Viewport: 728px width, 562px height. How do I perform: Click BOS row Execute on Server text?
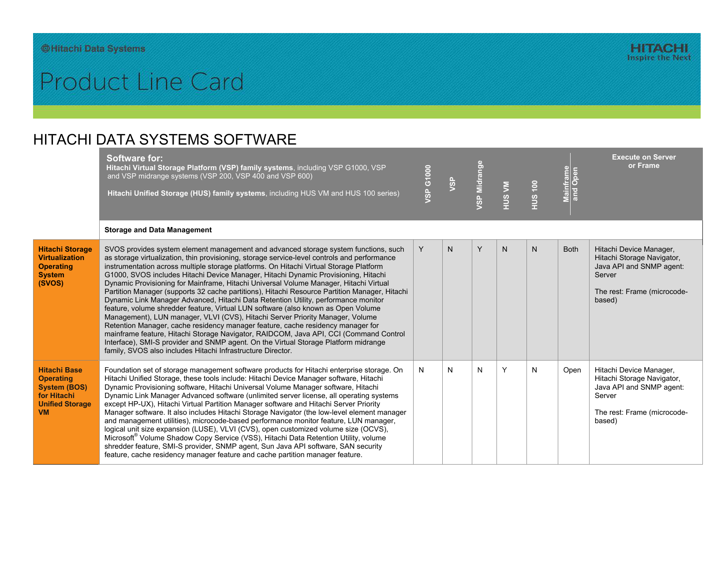pyautogui.click(x=641, y=395)
